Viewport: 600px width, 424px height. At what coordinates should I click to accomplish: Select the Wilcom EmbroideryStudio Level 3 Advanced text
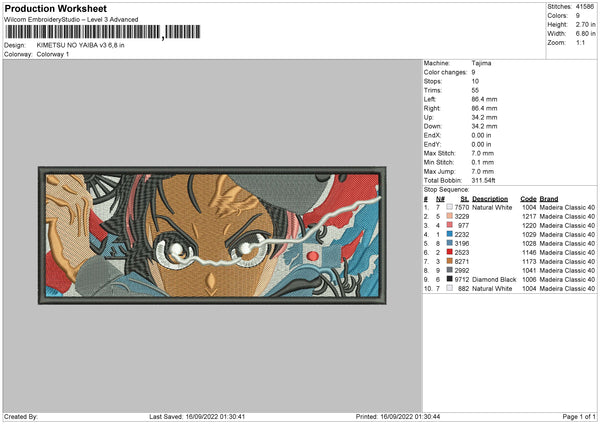[71, 20]
